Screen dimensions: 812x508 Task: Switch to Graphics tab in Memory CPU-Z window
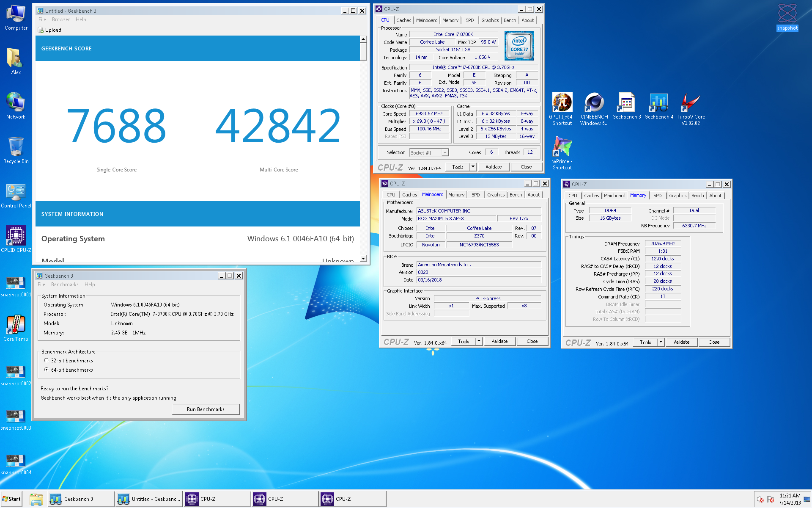[678, 196]
